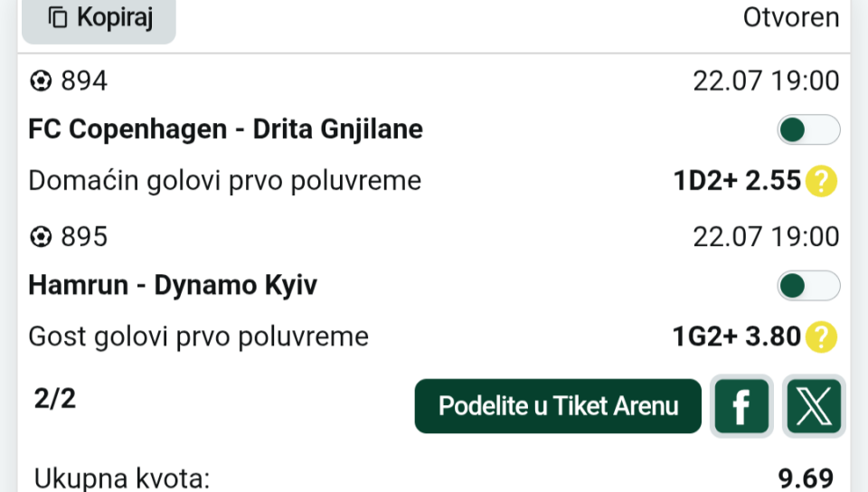Select the Gost golovi prvo poluvreme market text
Screen dimensions: 868x492
198,337
